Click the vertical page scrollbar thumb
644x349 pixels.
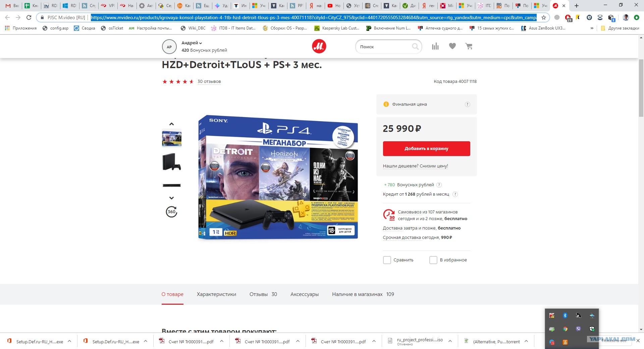coord(641,88)
